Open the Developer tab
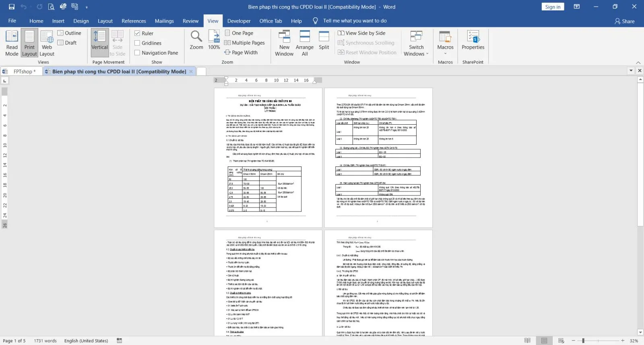644x345 pixels. pos(239,21)
